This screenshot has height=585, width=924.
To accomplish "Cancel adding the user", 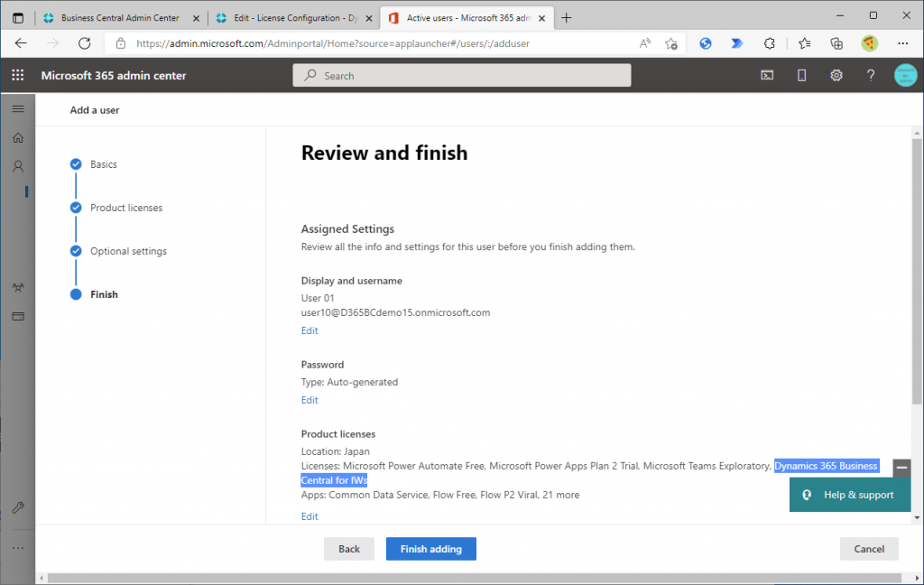I will pos(869,549).
